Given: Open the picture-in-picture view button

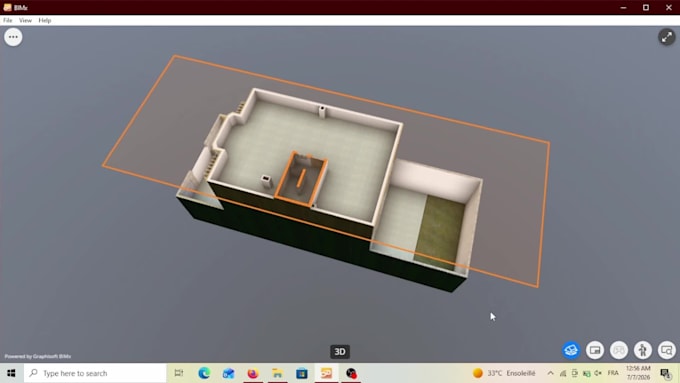Looking at the screenshot, I should point(595,350).
